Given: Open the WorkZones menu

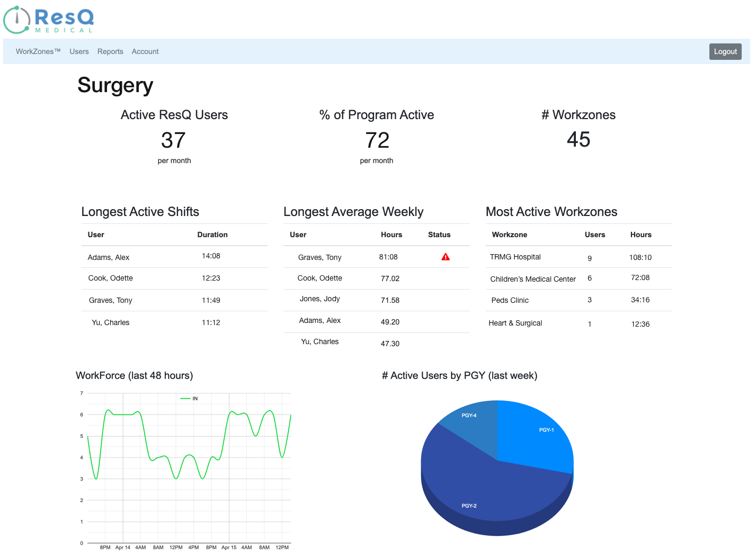Looking at the screenshot, I should point(38,51).
